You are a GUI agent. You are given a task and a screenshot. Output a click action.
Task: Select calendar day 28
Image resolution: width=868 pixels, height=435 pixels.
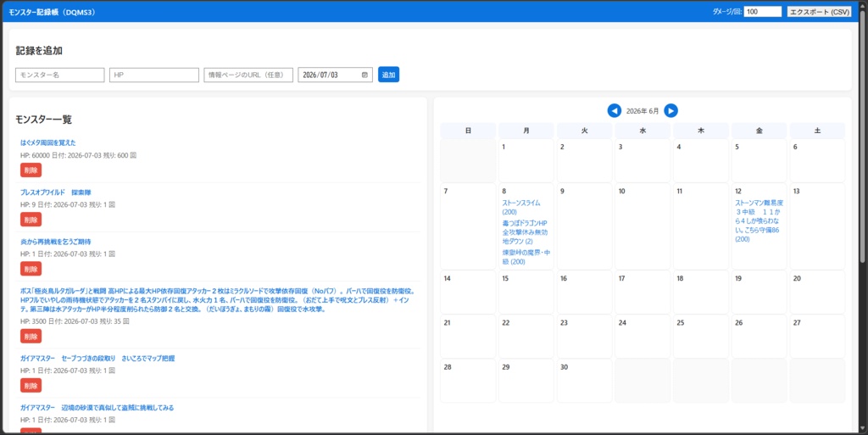468,381
